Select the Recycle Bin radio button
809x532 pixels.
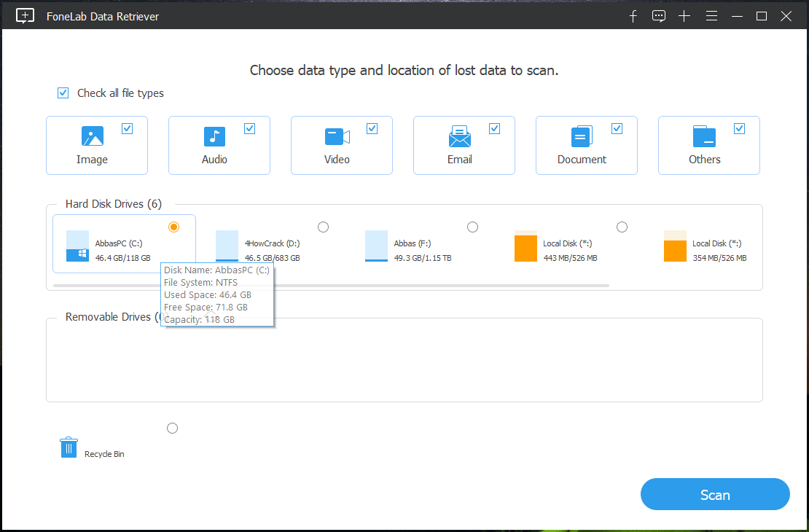pyautogui.click(x=172, y=429)
